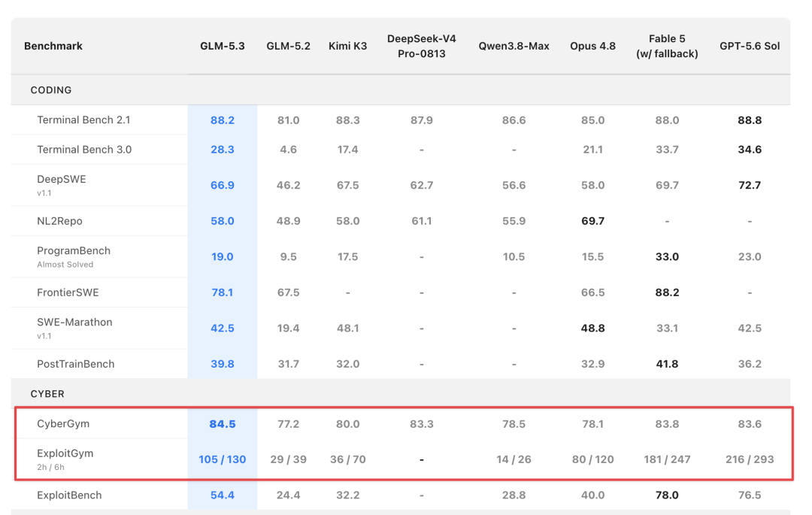Click Opus 4.8 FrontierSWE score 66.5
This screenshot has height=515, width=812.
pos(592,292)
